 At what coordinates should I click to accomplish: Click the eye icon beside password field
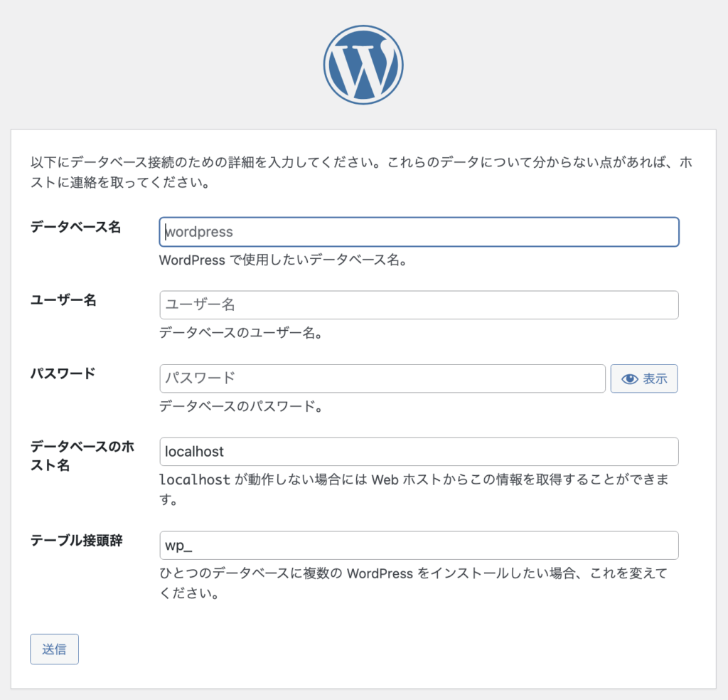pyautogui.click(x=630, y=379)
